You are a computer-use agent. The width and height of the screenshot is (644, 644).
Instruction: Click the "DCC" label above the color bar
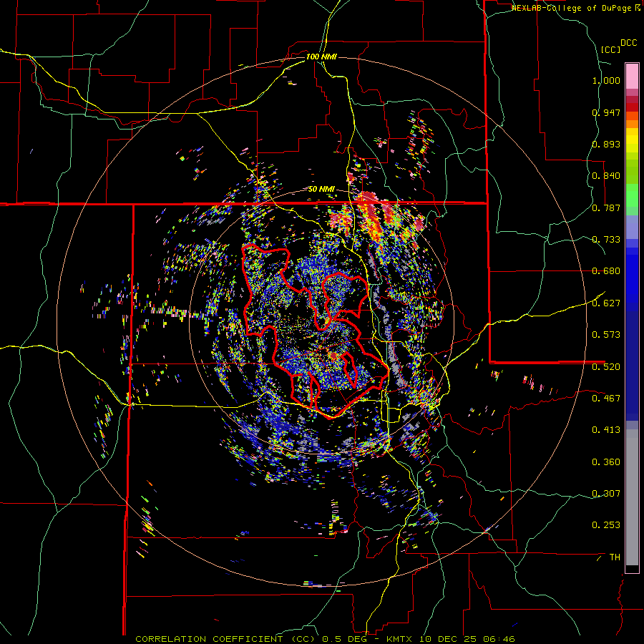pyautogui.click(x=628, y=43)
